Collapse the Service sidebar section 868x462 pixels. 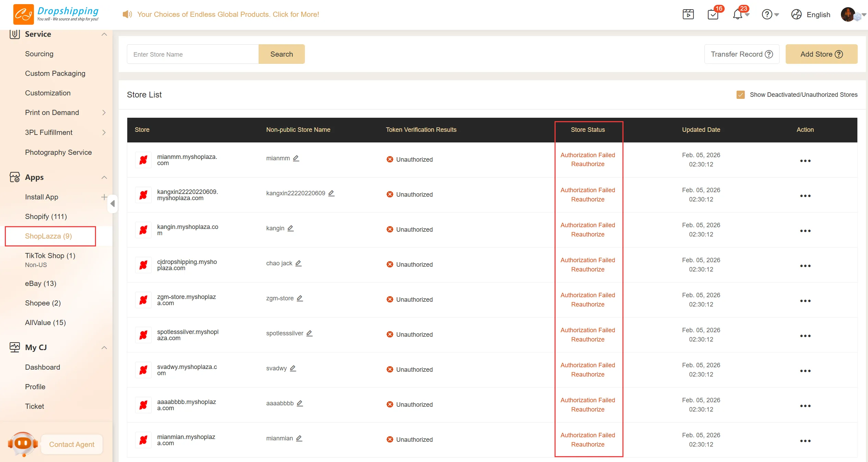pyautogui.click(x=104, y=34)
